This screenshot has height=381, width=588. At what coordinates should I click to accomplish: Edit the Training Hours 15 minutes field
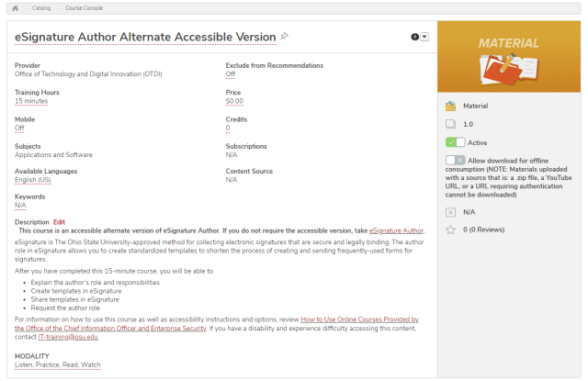[31, 101]
